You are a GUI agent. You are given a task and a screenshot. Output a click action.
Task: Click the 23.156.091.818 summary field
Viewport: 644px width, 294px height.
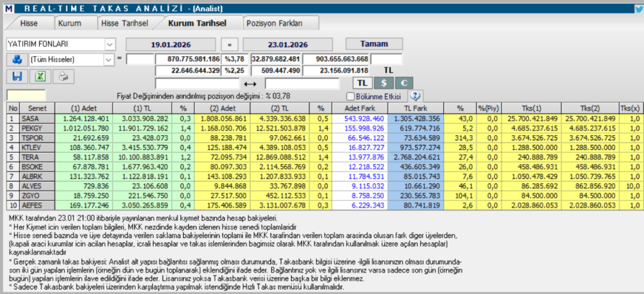pyautogui.click(x=336, y=70)
